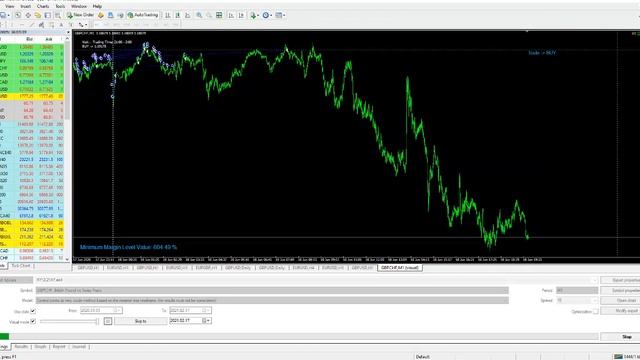The image size is (640, 360).
Task: Open the Window menu
Action: pyautogui.click(x=79, y=6)
